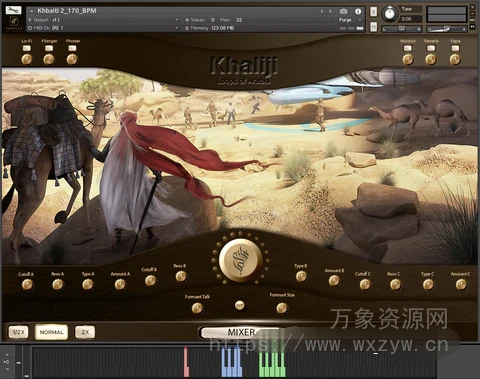Click the Cutoff B knob

tap(150, 280)
